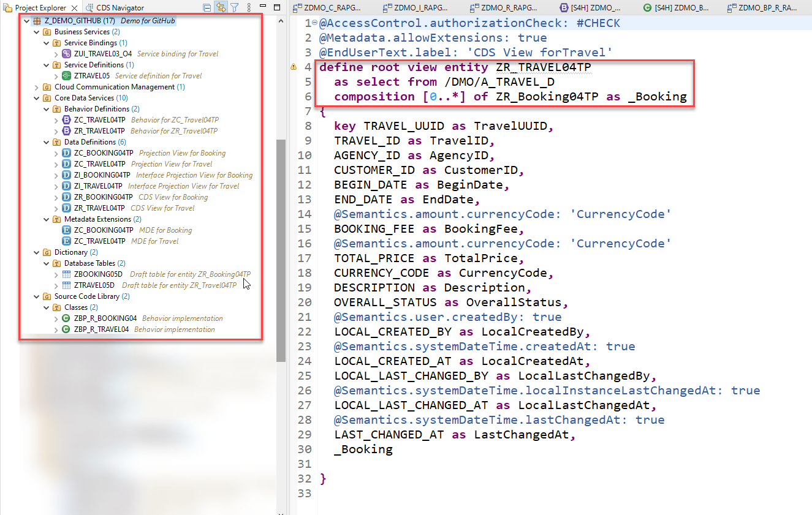Image resolution: width=812 pixels, height=515 pixels.
Task: Select the Project Explorer tab
Action: (40, 8)
